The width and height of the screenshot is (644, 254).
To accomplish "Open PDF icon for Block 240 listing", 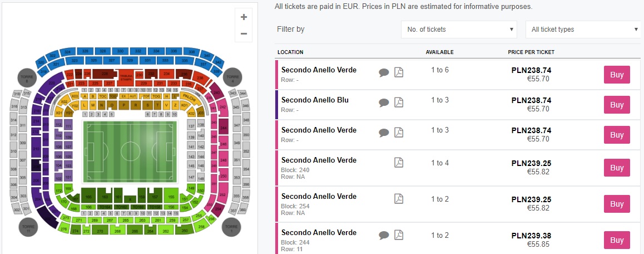I will pos(399,163).
